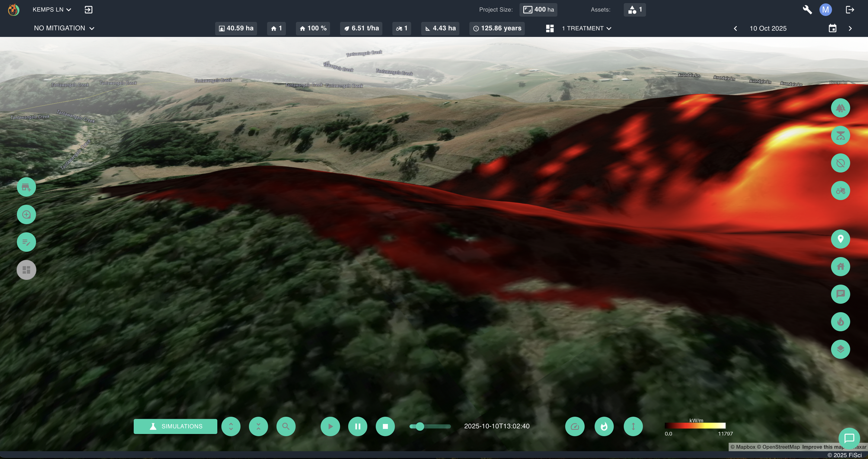Toggle the house assets layer
Screen dimensions: 868x459
(x=840, y=266)
